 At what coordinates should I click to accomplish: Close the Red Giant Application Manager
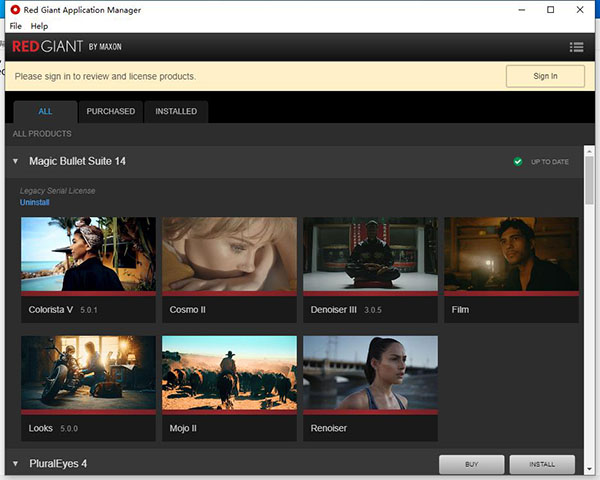580,10
